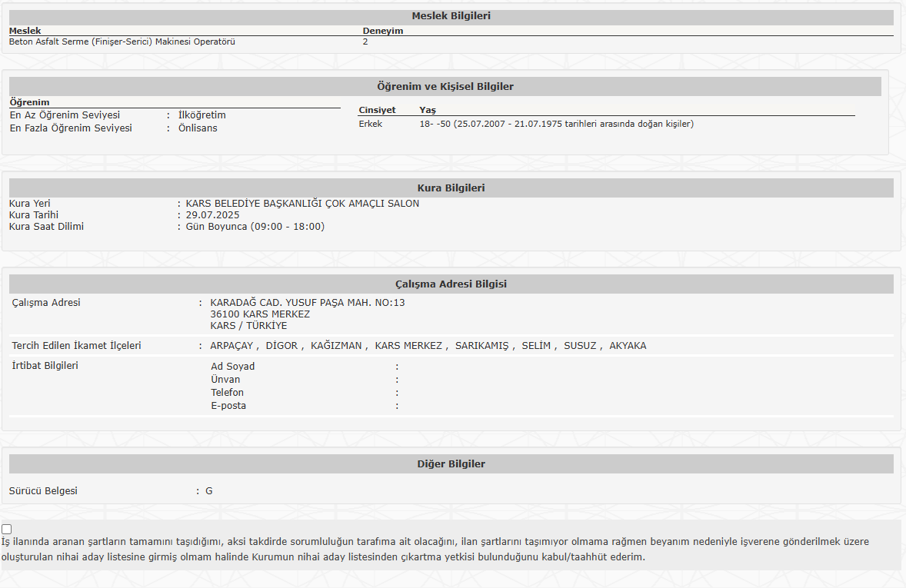Click the Kura Bilgileri section header

click(451, 188)
